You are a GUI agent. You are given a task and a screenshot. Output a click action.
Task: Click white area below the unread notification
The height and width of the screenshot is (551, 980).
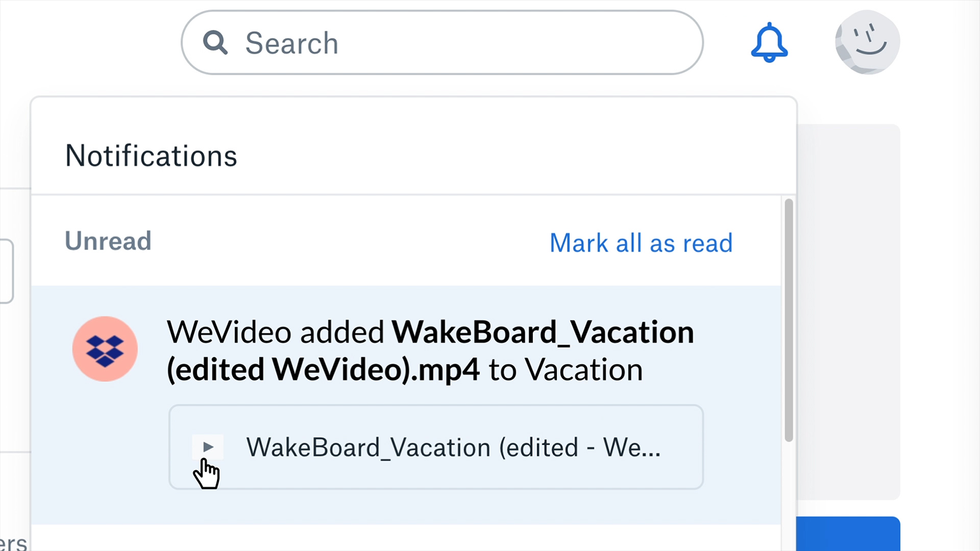tap(406, 538)
